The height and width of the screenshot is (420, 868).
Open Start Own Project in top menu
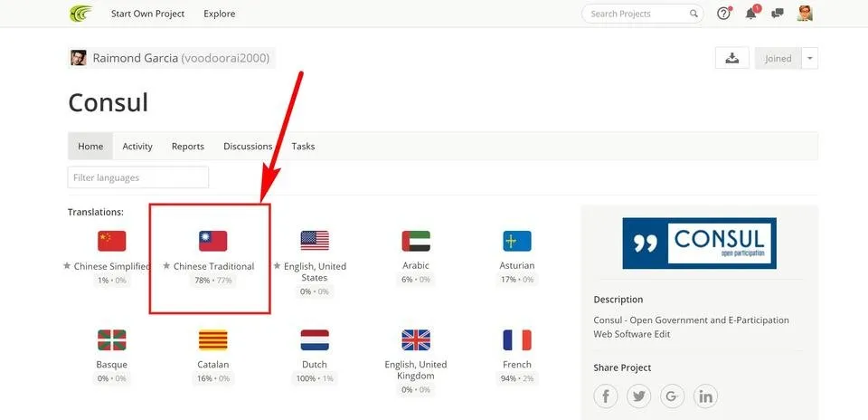[x=147, y=14]
